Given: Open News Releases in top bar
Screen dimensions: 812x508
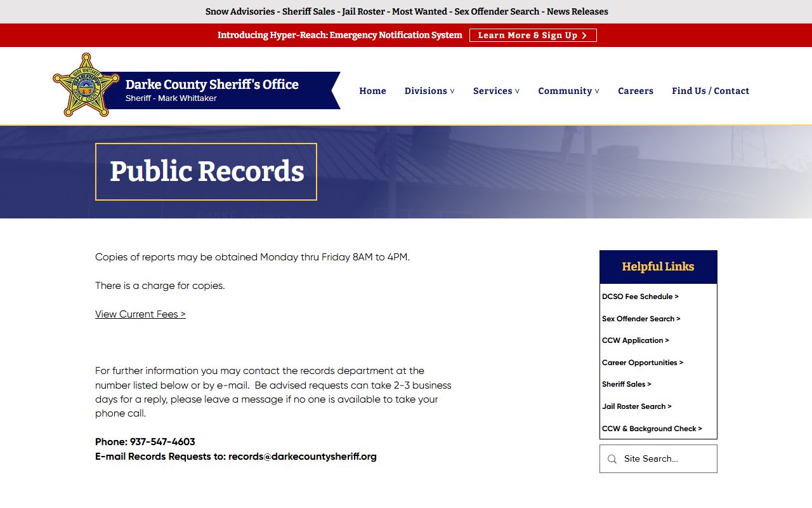Looking at the screenshot, I should pyautogui.click(x=577, y=11).
